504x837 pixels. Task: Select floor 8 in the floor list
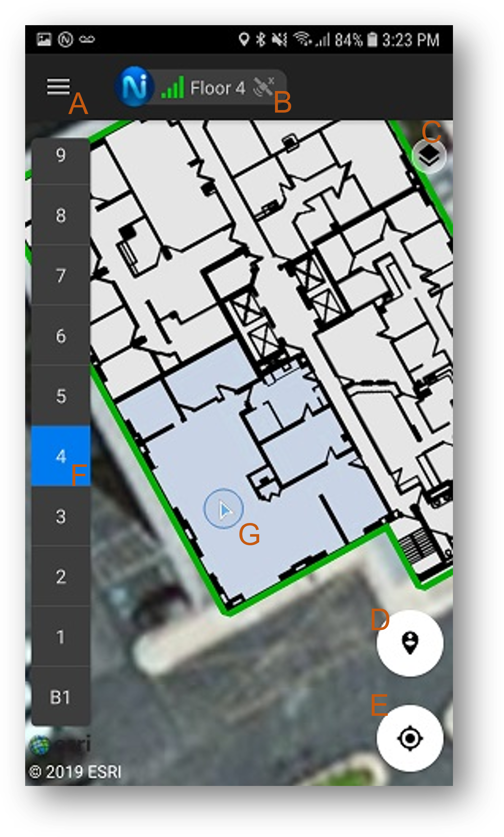pyautogui.click(x=61, y=215)
